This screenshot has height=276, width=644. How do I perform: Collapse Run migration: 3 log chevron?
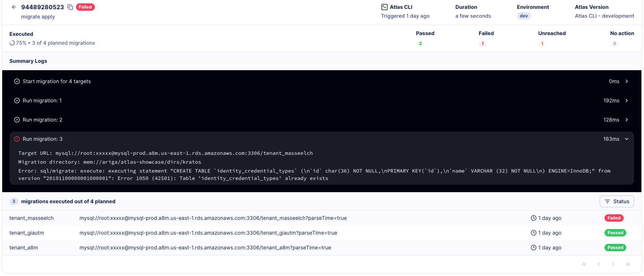pyautogui.click(x=627, y=139)
